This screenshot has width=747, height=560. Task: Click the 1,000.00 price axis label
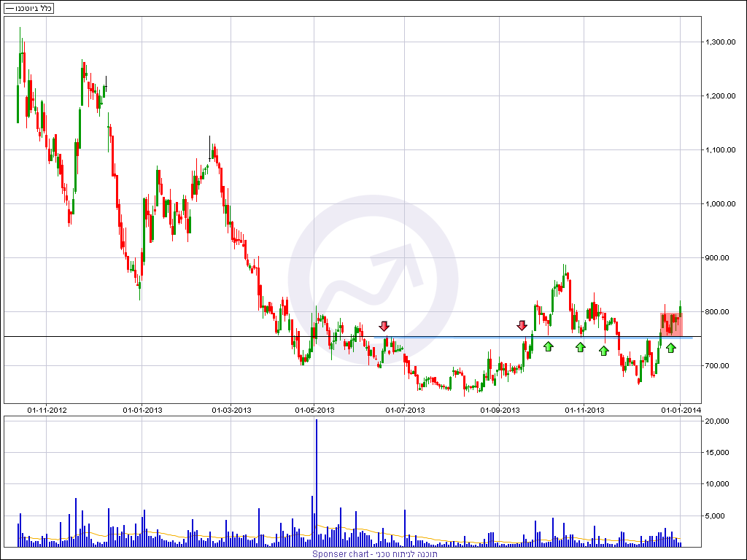point(720,204)
